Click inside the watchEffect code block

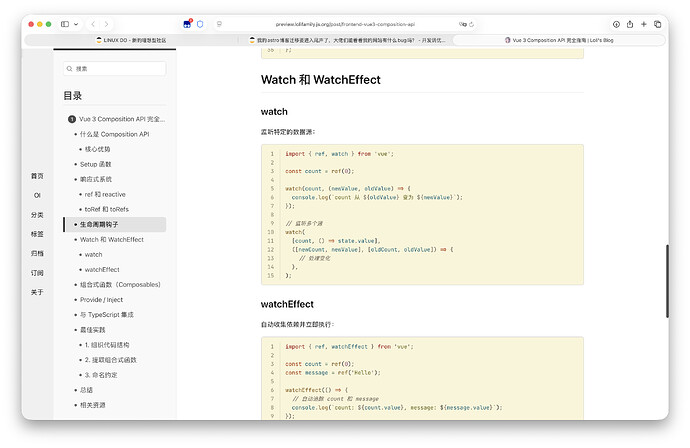coord(422,378)
